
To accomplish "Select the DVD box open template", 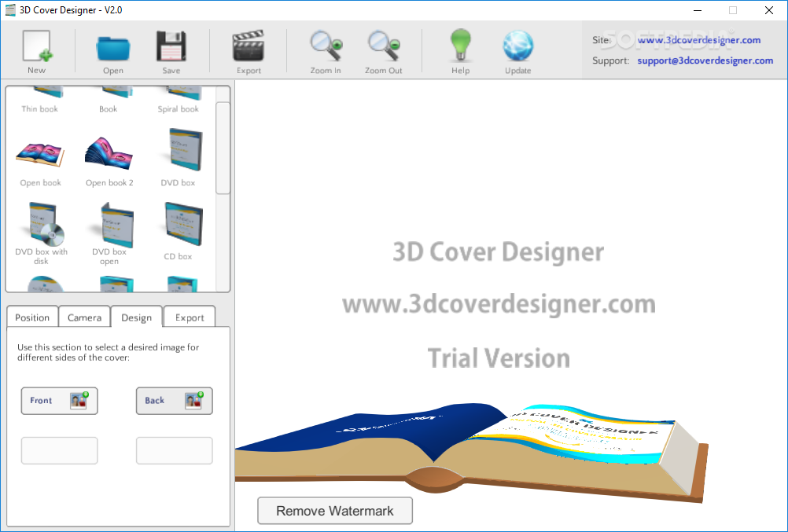I will [109, 233].
